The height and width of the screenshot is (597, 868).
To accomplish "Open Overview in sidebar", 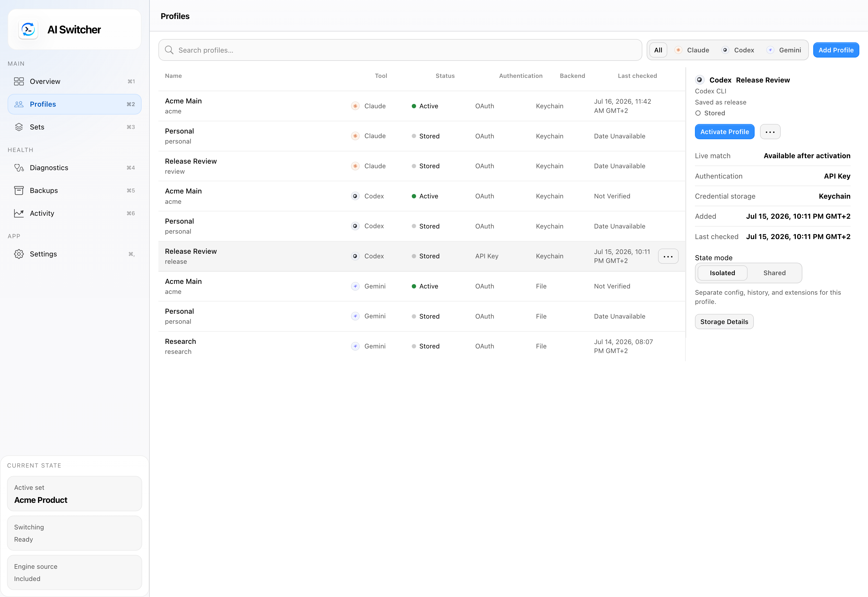I will (74, 81).
